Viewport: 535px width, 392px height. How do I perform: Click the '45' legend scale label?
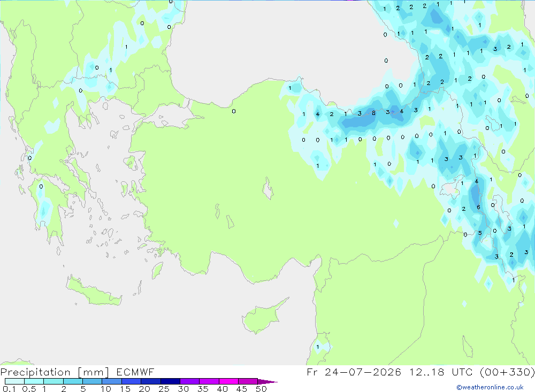click(x=242, y=389)
